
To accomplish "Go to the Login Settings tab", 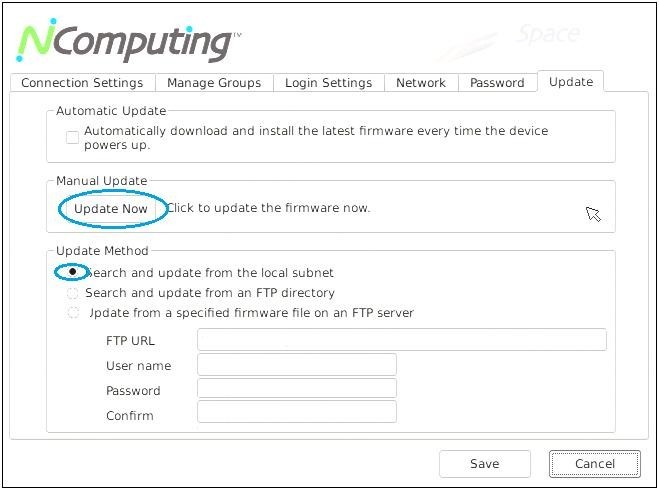I will click(x=329, y=83).
